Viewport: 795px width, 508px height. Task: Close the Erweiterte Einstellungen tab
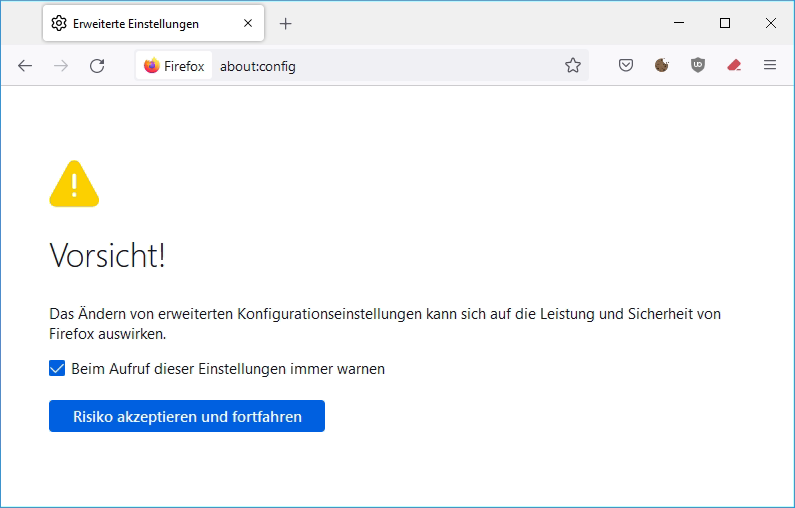click(248, 23)
